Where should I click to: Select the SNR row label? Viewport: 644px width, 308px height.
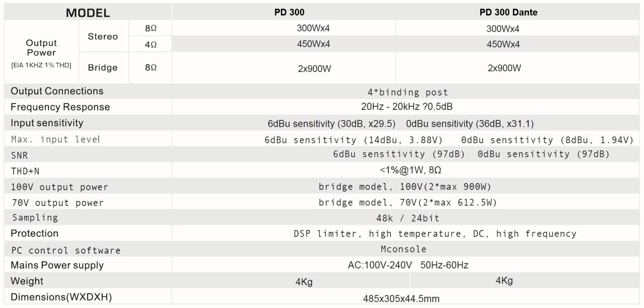19,155
